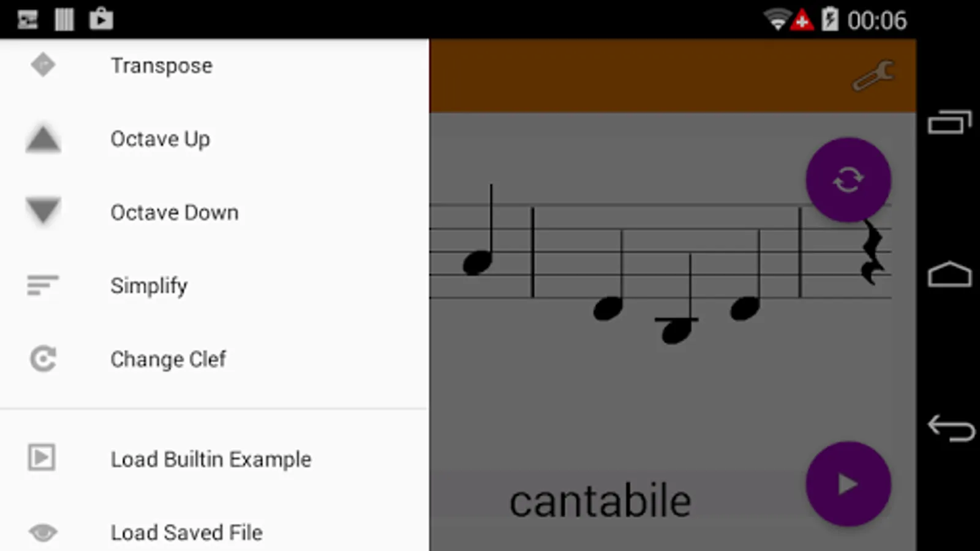Click the eye icon for Load Saved File
Screen dimensions: 980x551
[43, 533]
